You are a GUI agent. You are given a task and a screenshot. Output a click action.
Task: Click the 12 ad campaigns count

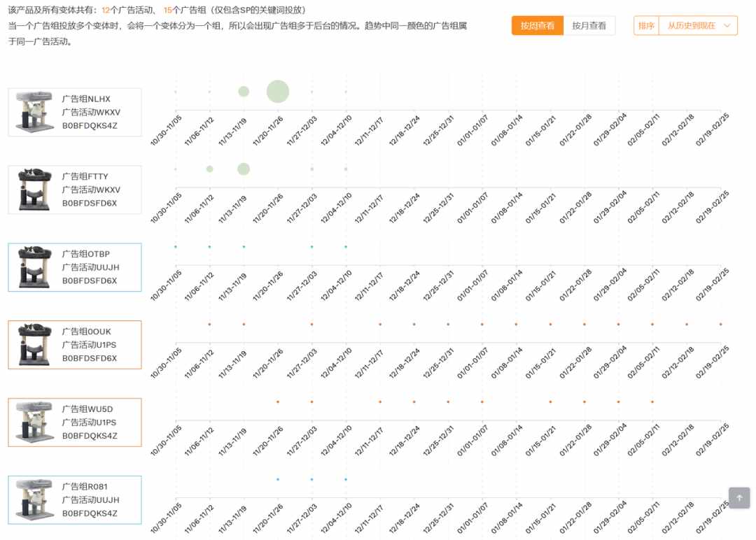(x=106, y=10)
